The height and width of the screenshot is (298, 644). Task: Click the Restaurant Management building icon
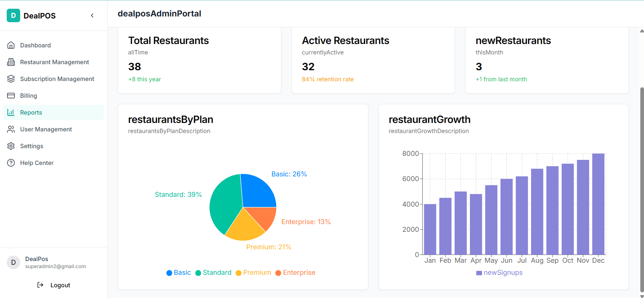(x=11, y=62)
